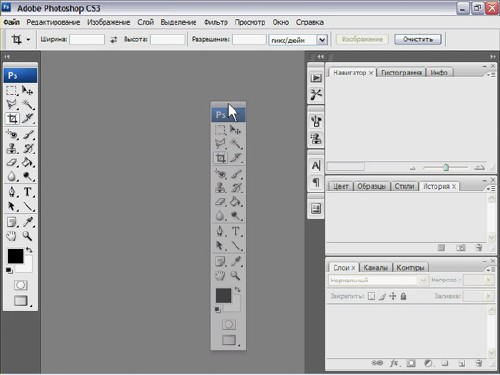Screen dimensions: 500x375
Task: Open the Actions panel icon in dock
Action: 316,78
